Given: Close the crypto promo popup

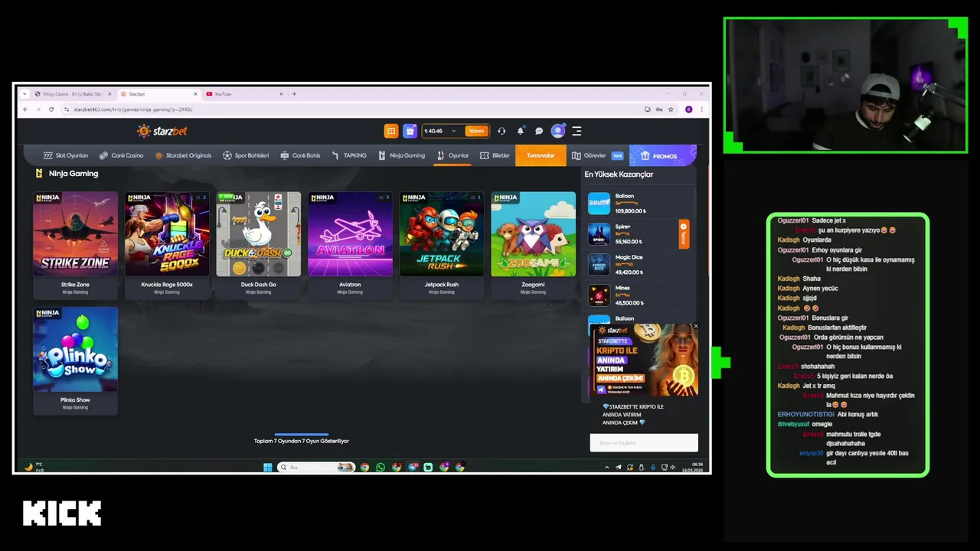Looking at the screenshot, I should [x=695, y=327].
